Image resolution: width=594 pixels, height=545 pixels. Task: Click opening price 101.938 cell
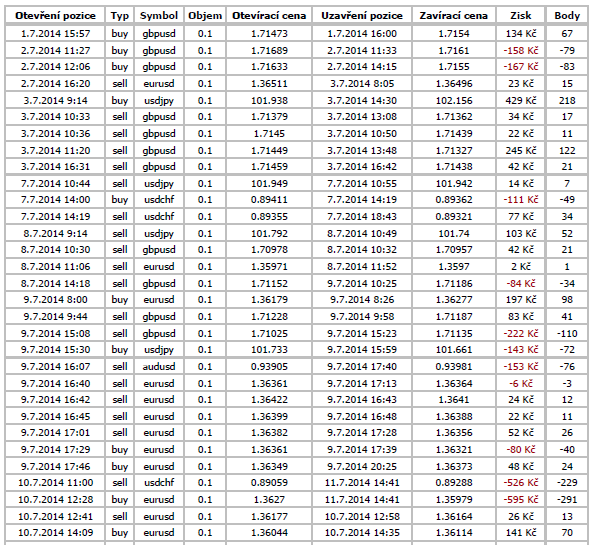(269, 100)
